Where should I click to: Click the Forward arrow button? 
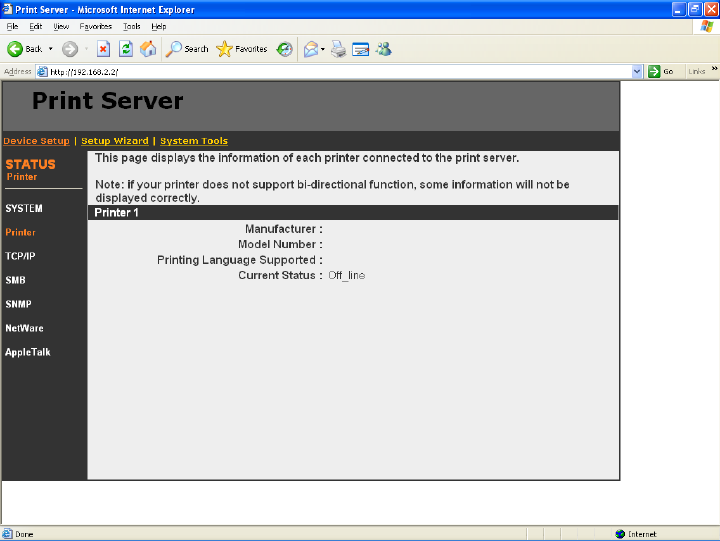coord(70,49)
